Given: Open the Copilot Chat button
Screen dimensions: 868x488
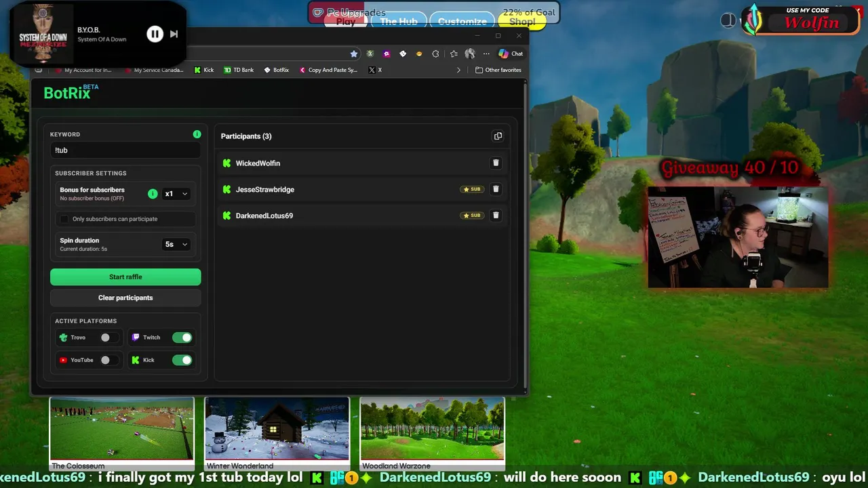Looking at the screenshot, I should point(511,54).
